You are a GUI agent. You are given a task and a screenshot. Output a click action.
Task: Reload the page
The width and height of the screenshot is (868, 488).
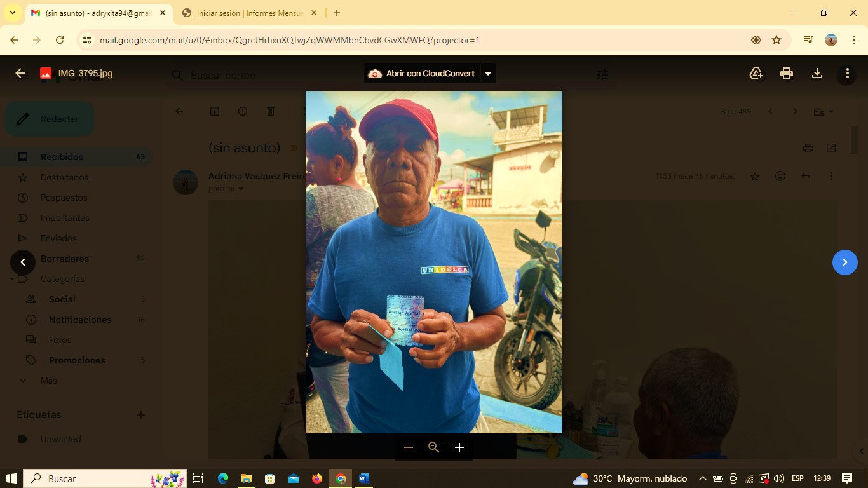[x=60, y=40]
